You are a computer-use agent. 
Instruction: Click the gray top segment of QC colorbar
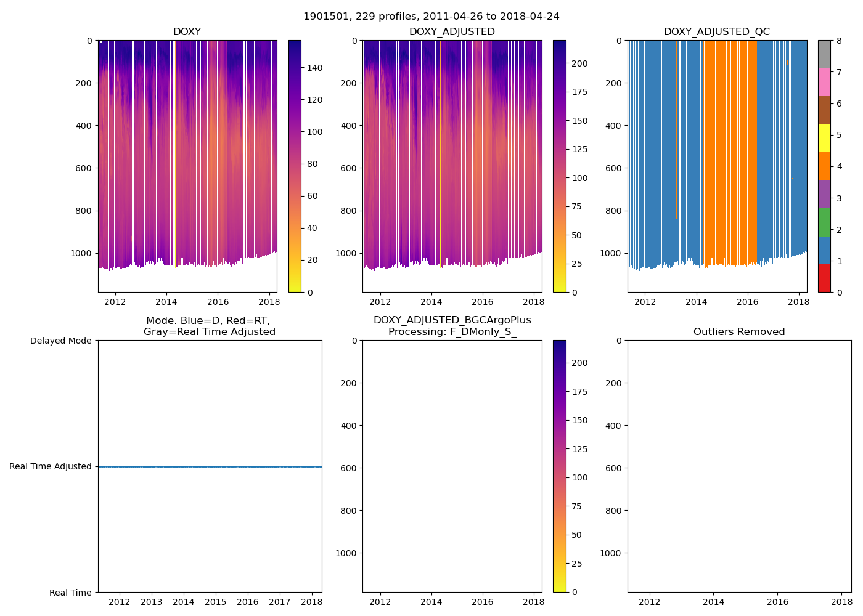pyautogui.click(x=824, y=54)
